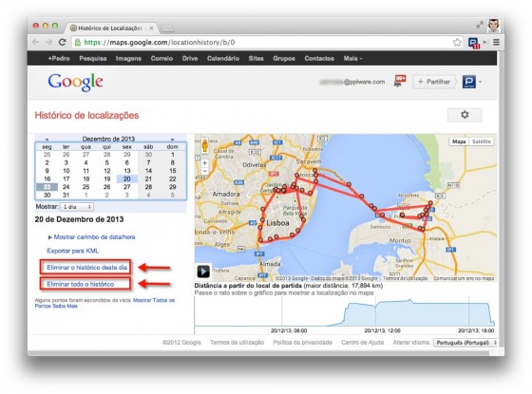Image resolution: width=532 pixels, height=394 pixels.
Task: Open Grupos in the Google bar
Action: 284,58
